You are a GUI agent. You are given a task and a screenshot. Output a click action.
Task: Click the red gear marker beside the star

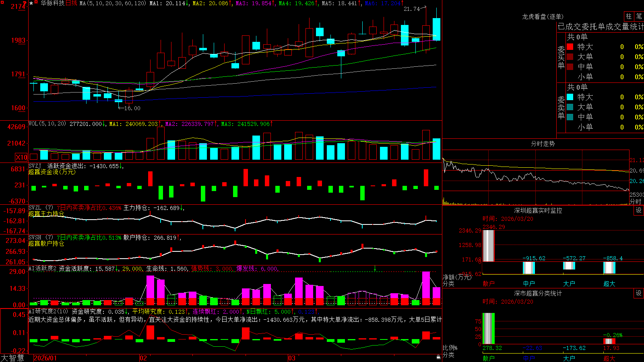pos(36,3)
